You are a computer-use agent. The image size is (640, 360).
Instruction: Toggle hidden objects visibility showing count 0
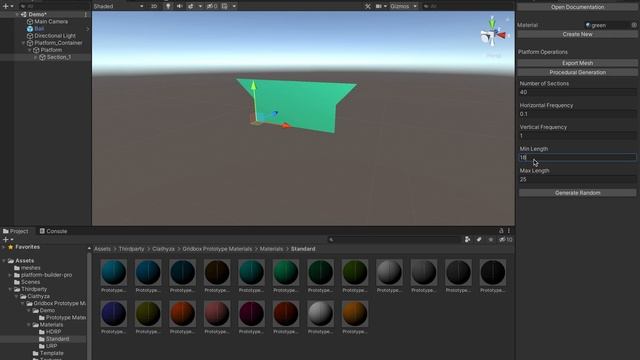(212, 6)
